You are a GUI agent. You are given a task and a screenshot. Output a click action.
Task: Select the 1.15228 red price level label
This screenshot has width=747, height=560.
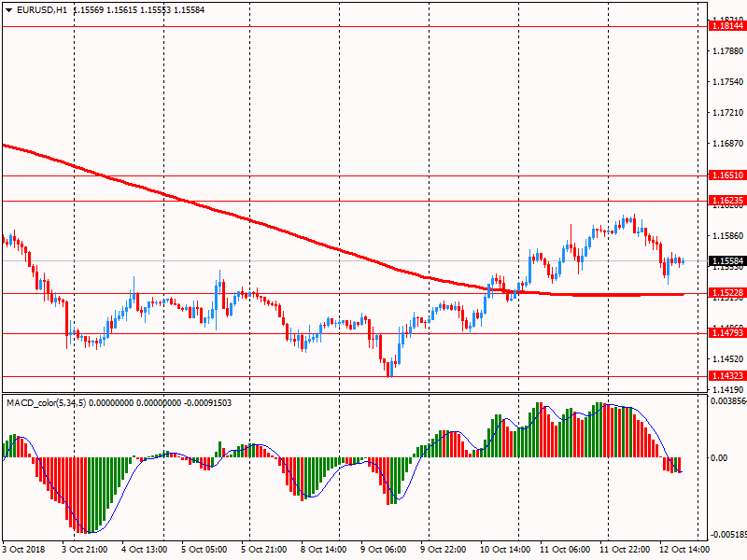pyautogui.click(x=727, y=293)
